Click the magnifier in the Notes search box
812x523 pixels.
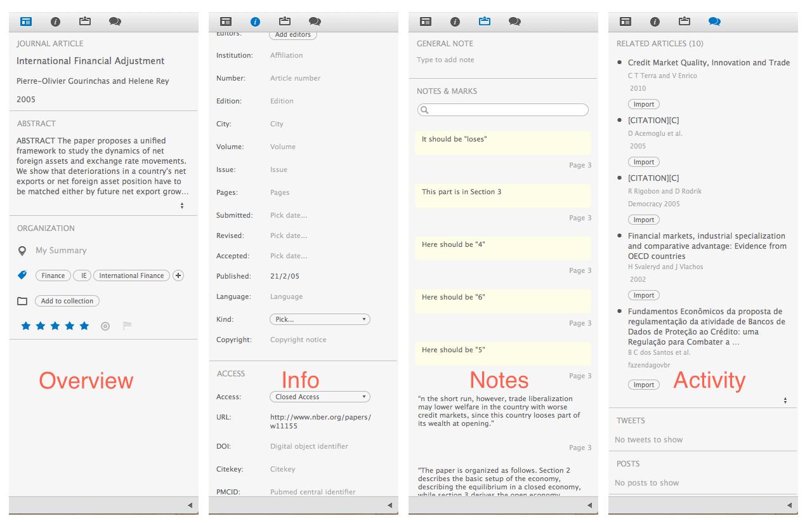click(x=424, y=110)
